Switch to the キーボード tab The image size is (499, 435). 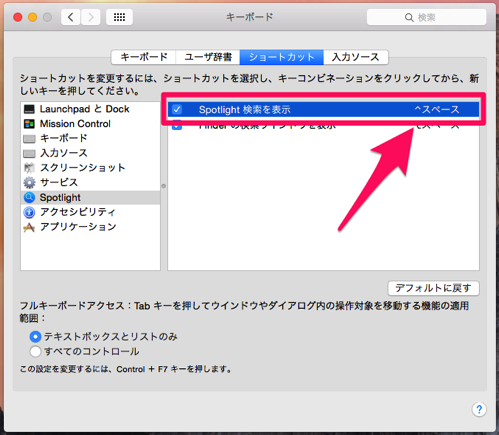click(144, 57)
